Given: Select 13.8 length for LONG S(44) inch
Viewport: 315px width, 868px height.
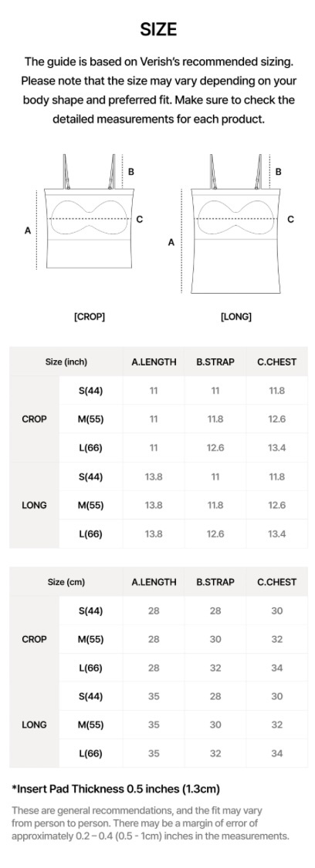Looking at the screenshot, I should click(x=154, y=476).
